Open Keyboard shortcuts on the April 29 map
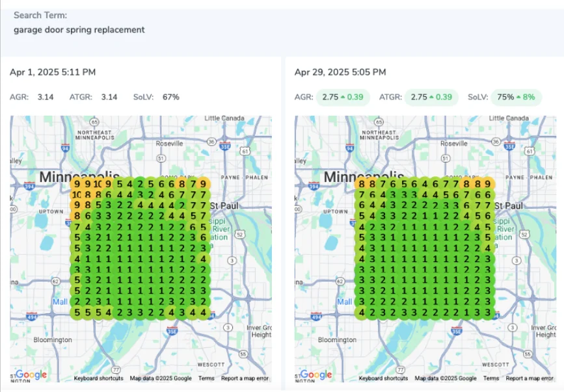This screenshot has width=564, height=392. (x=384, y=378)
